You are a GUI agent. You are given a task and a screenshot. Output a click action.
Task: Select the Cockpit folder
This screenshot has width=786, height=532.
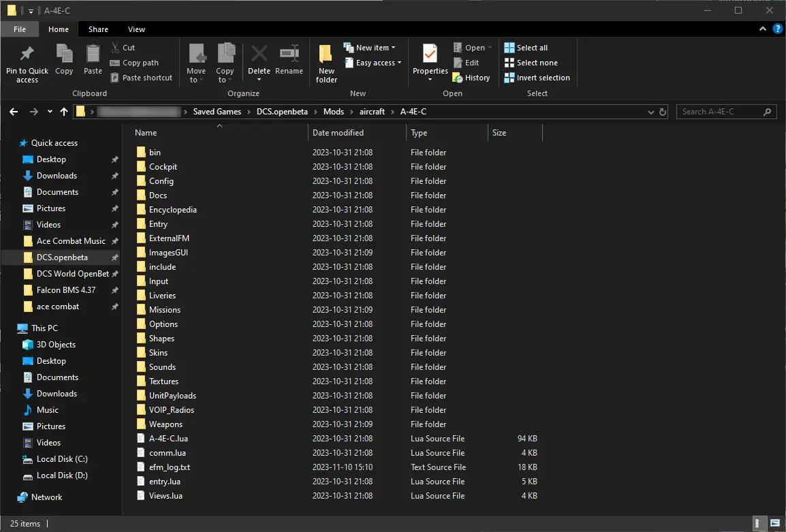tap(163, 167)
